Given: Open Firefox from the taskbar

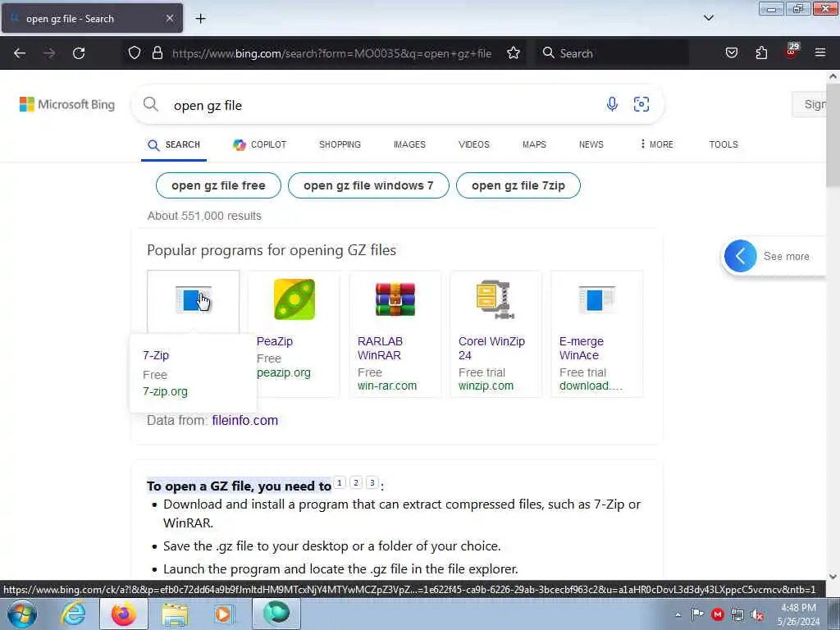Looking at the screenshot, I should pyautogui.click(x=124, y=614).
